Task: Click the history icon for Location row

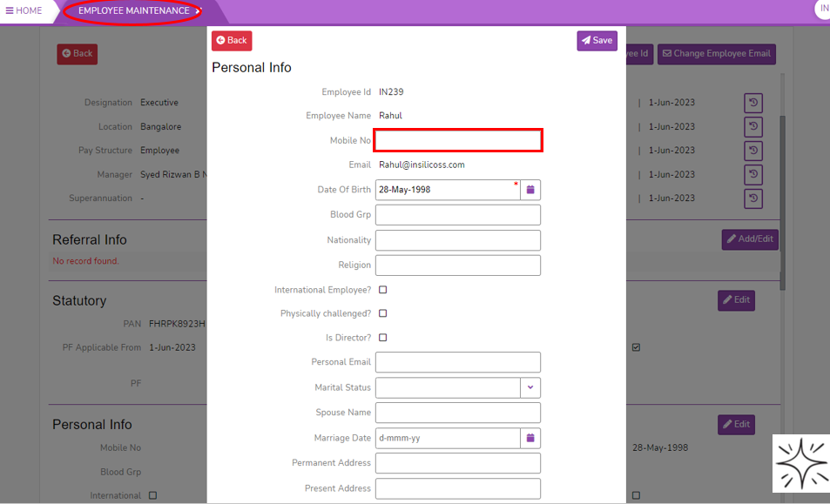Action: [753, 127]
